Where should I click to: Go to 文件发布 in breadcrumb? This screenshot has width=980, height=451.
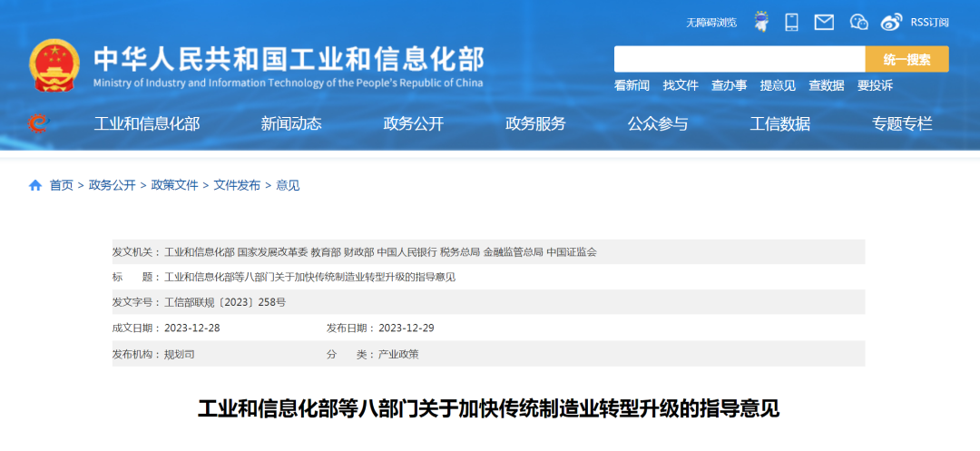[x=237, y=185]
